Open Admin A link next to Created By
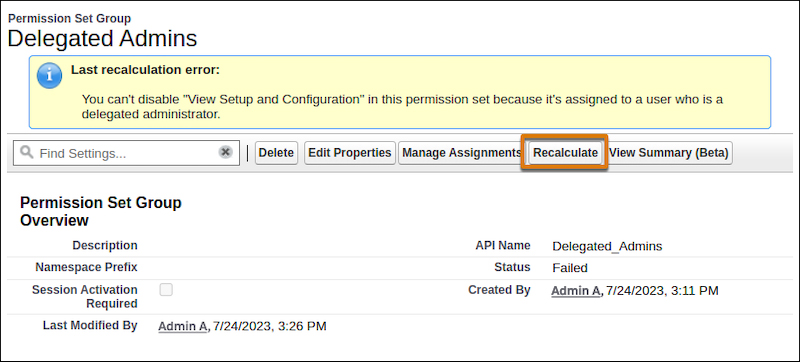 pos(576,291)
